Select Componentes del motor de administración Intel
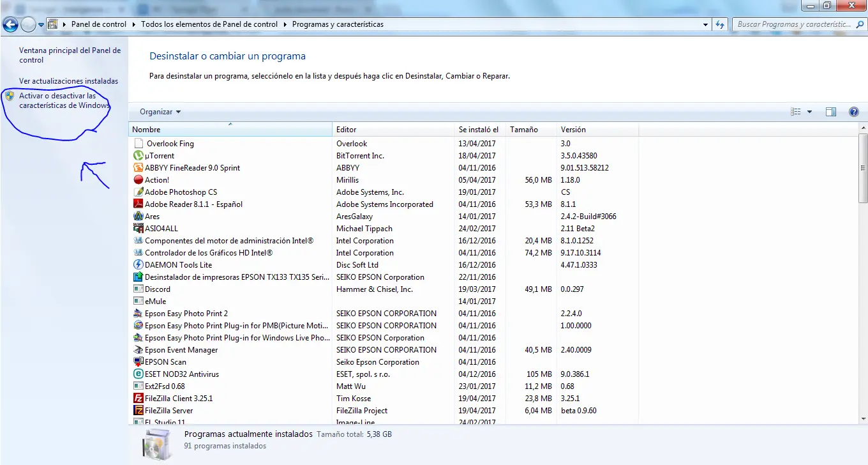This screenshot has height=465, width=868. [229, 241]
